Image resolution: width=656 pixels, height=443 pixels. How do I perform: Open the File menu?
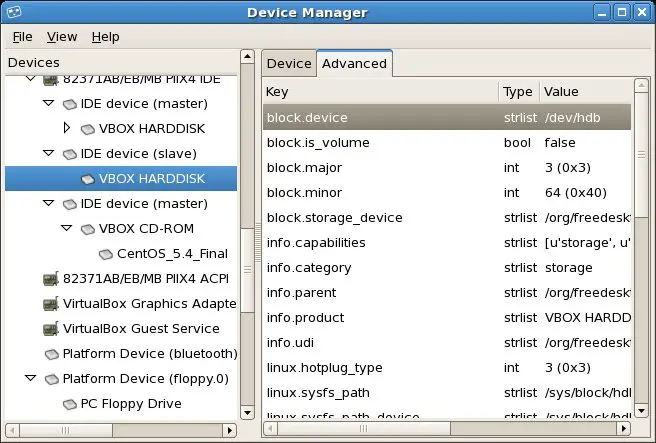(x=22, y=37)
